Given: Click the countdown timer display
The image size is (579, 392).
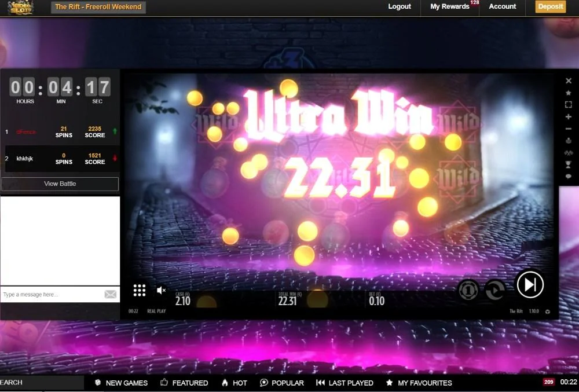Looking at the screenshot, I should click(x=60, y=90).
